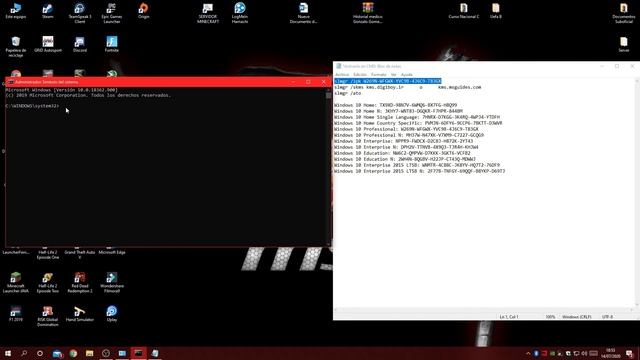The width and height of the screenshot is (640, 360).
Task: Select the Fortnite desktop shortcut
Action: tap(111, 44)
